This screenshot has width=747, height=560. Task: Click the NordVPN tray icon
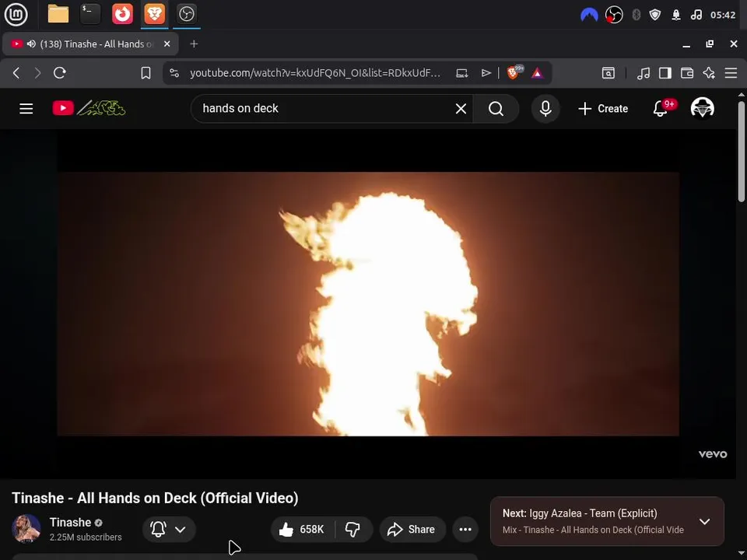point(589,15)
